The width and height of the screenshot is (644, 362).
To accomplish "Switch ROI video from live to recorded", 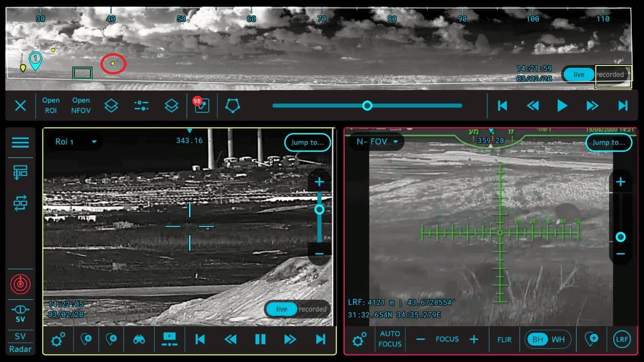I will (x=313, y=309).
